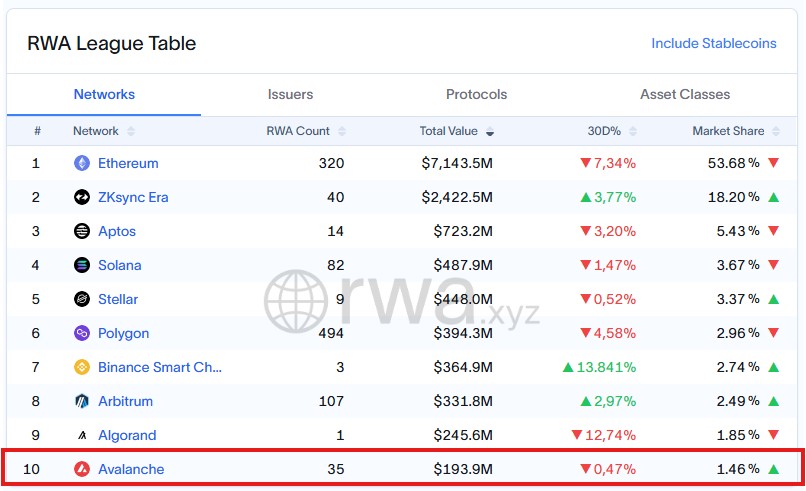Sort by Market Share column arrows
This screenshot has width=806, height=491.
tap(776, 131)
